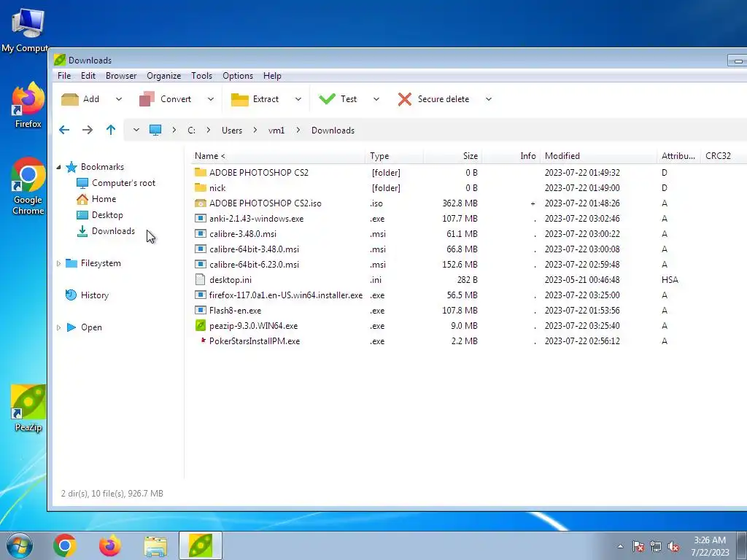Open the Convert dropdown arrow
Image resolution: width=747 pixels, height=560 pixels.
[211, 99]
